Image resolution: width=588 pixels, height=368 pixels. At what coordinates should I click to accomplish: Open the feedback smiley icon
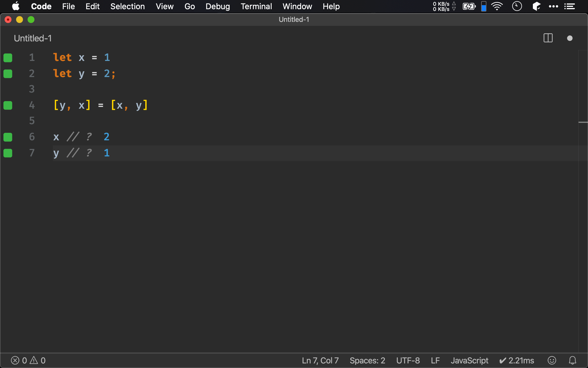pos(552,360)
